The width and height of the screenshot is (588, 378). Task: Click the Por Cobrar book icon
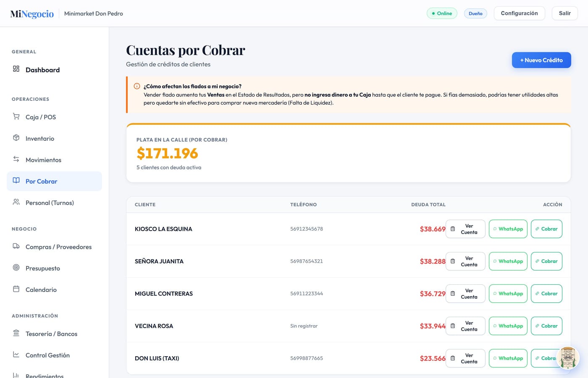pyautogui.click(x=16, y=181)
